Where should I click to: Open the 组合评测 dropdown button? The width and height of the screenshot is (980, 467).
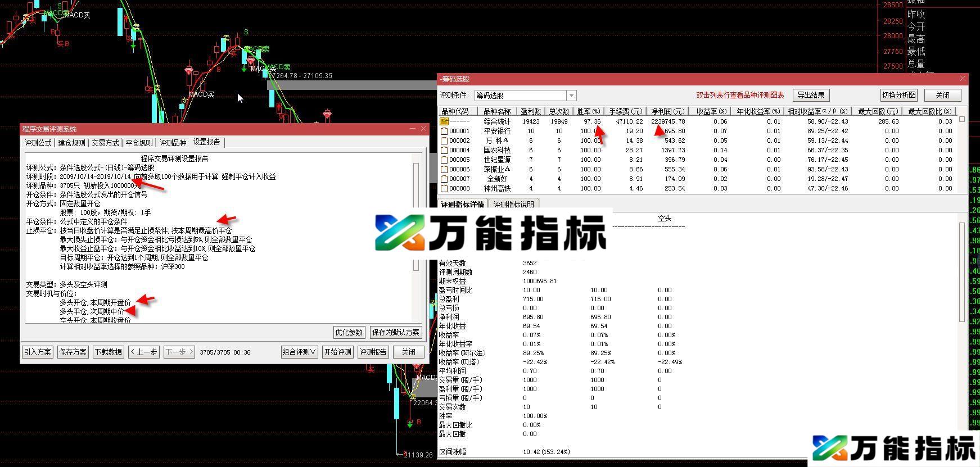pos(300,352)
